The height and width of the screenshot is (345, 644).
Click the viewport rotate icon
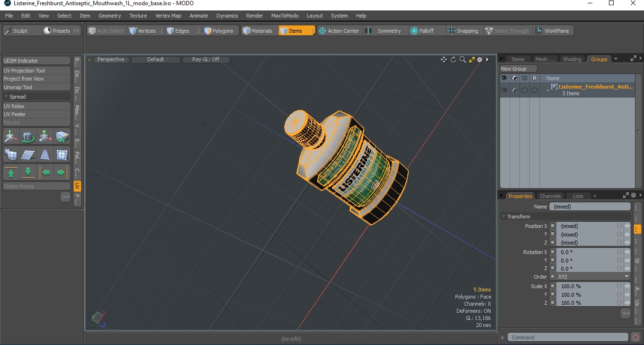click(x=453, y=60)
